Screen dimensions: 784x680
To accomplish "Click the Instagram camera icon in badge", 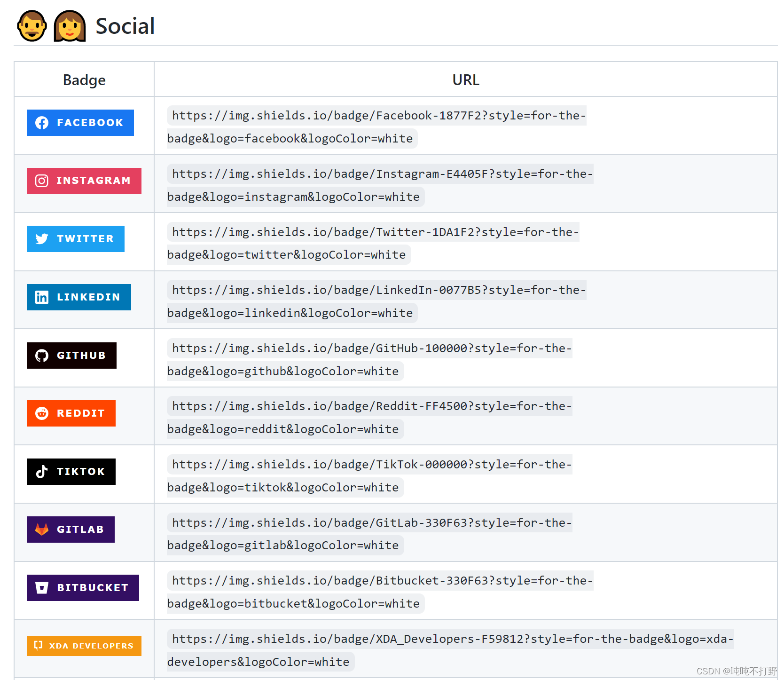I will (x=42, y=181).
